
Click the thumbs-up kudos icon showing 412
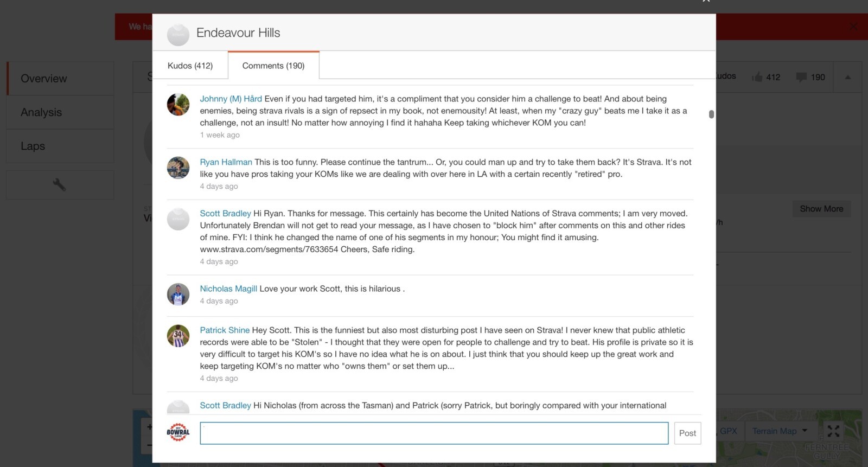757,77
